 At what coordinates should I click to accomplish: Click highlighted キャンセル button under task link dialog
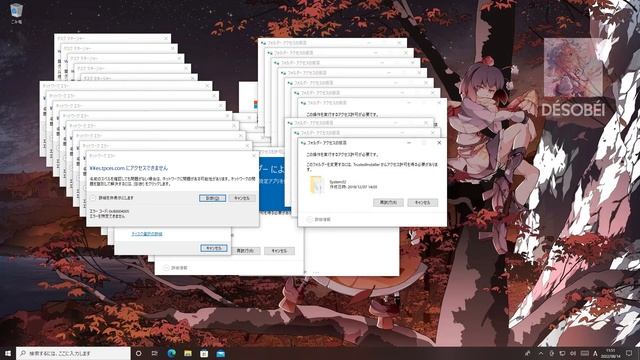click(213, 248)
